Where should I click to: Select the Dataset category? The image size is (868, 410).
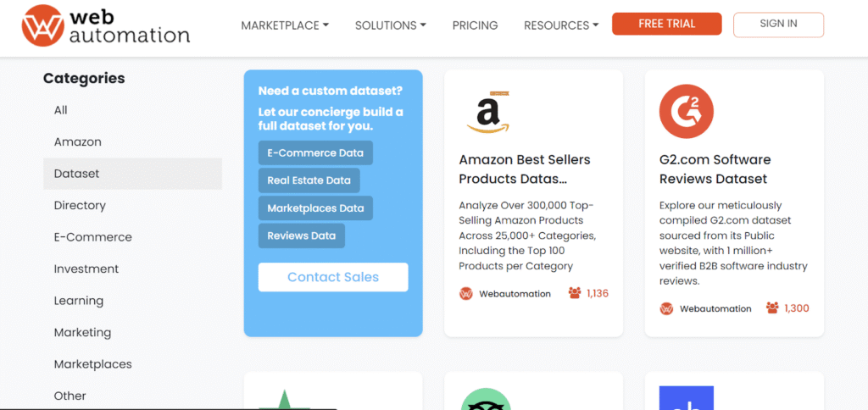[76, 174]
